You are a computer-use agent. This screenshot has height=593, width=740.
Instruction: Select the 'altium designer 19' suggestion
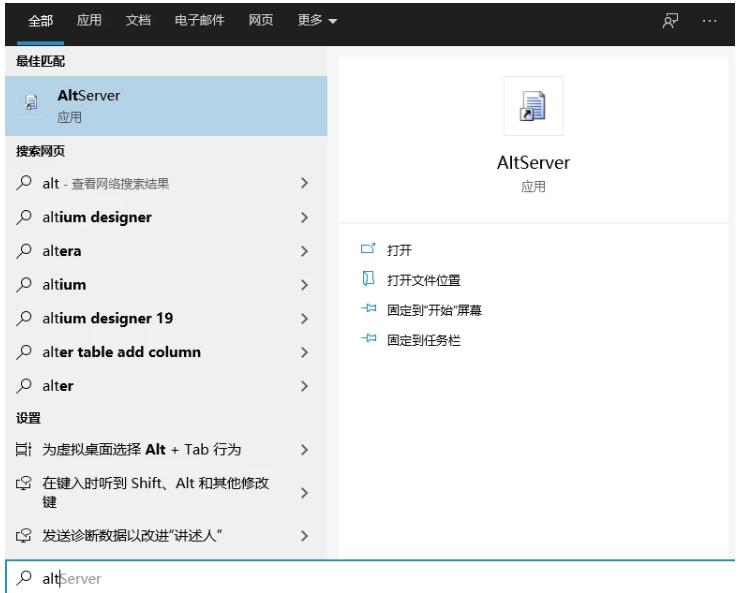coord(108,318)
